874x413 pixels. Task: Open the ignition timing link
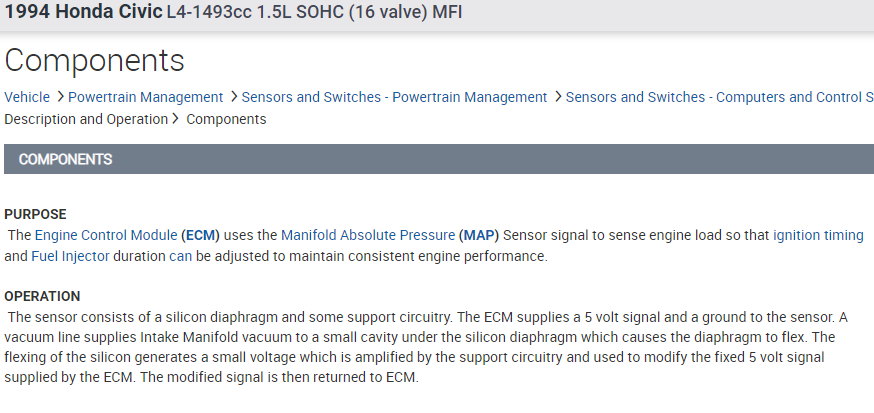(818, 235)
